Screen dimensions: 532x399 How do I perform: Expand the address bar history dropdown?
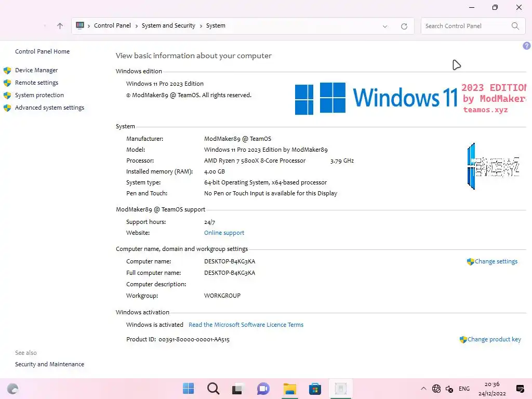tap(385, 26)
